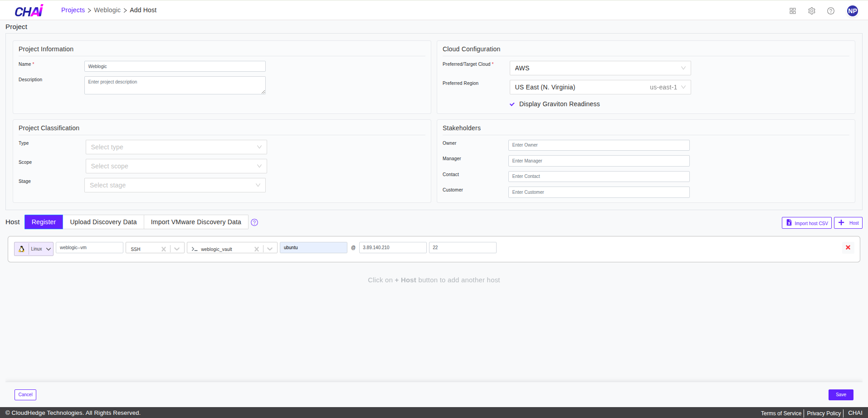Open the Select type dropdown

(176, 147)
